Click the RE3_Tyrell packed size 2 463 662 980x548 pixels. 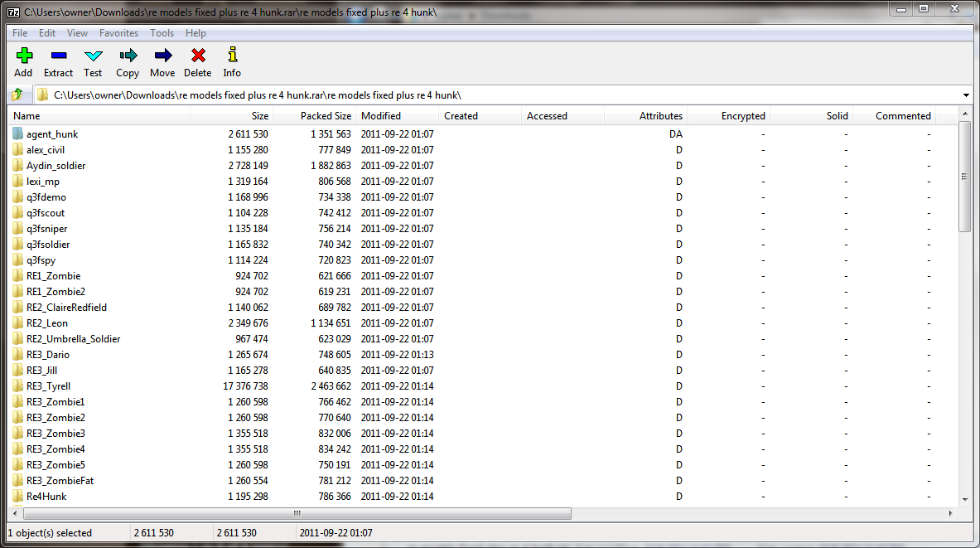pos(331,386)
